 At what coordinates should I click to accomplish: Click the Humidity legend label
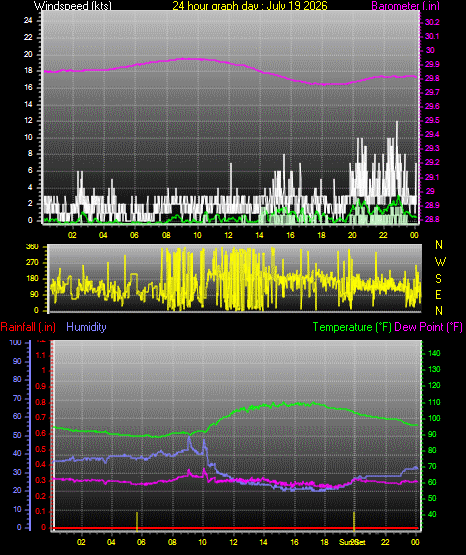tap(86, 327)
